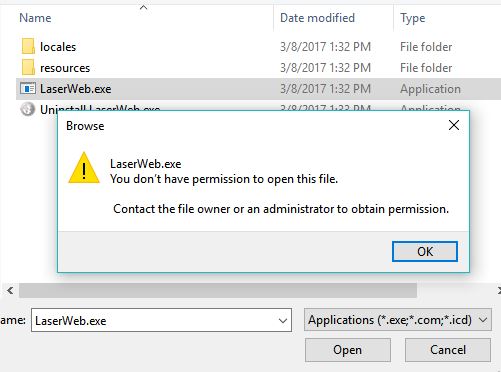501x372 pixels.
Task: Click the horizontal scrollbar left arrow
Action: (10, 290)
